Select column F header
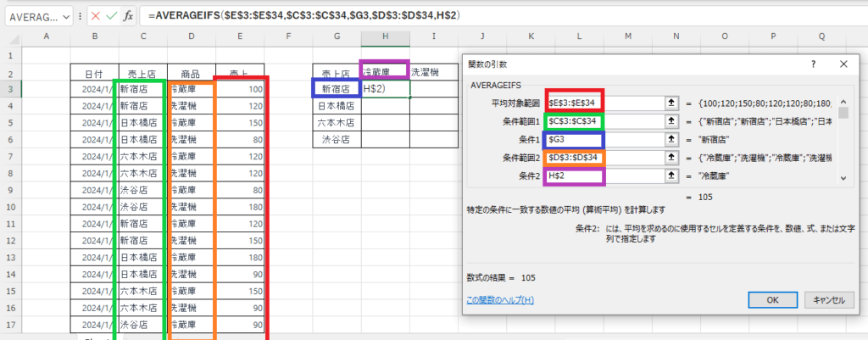 (288, 36)
